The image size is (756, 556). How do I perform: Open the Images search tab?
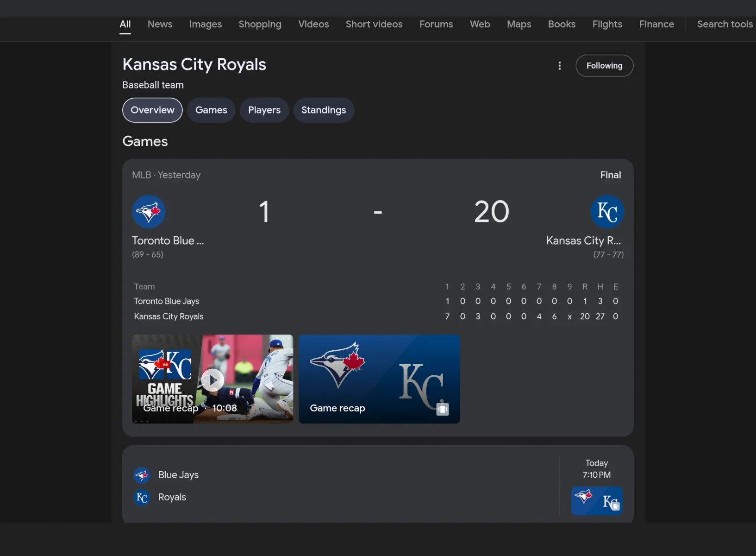[x=206, y=25]
